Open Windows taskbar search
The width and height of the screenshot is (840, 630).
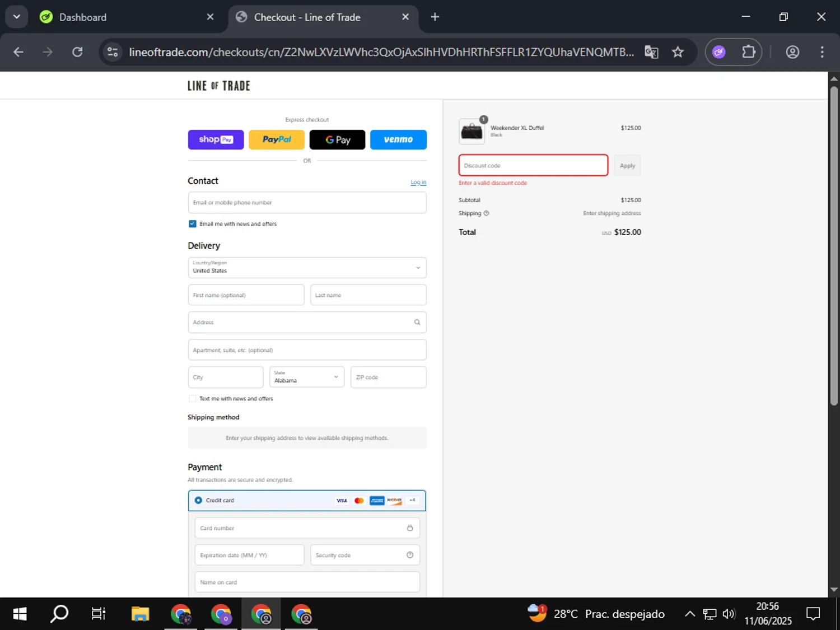[59, 614]
